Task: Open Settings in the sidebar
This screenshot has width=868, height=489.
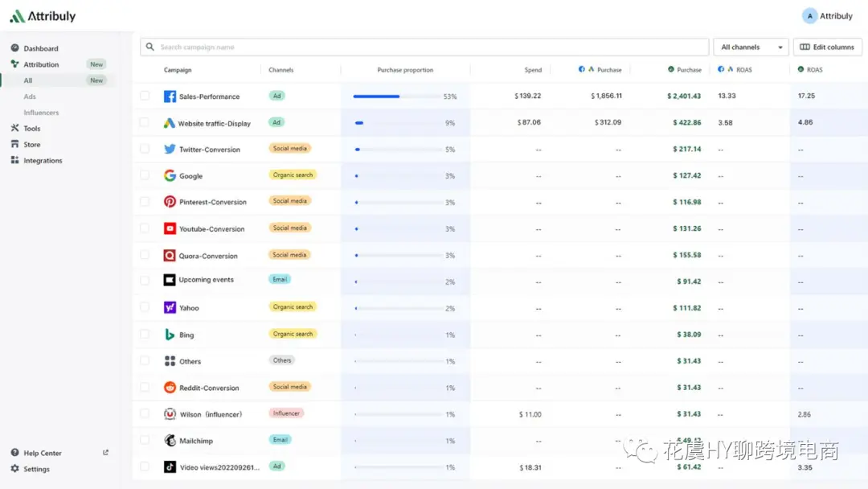Action: 36,469
